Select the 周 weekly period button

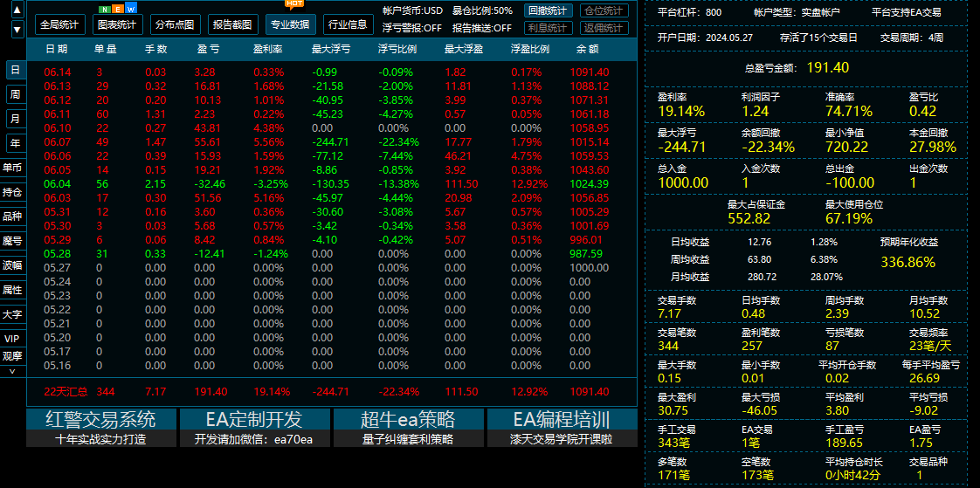click(15, 94)
